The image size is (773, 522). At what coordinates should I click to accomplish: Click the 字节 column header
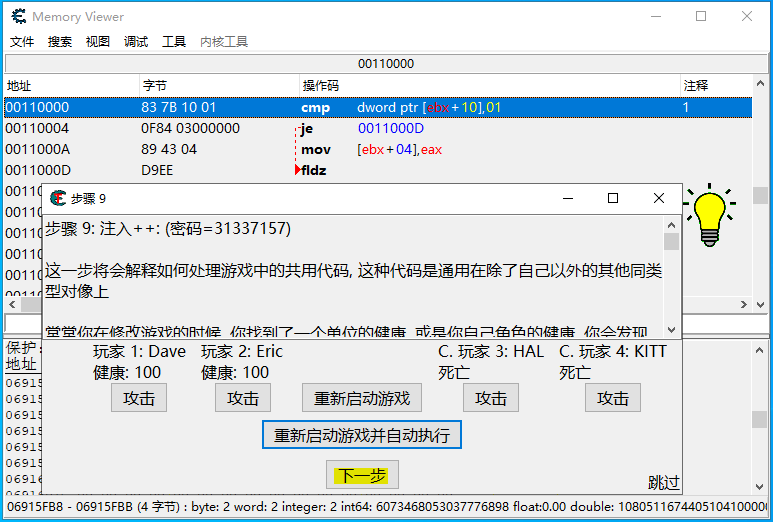pyautogui.click(x=219, y=86)
